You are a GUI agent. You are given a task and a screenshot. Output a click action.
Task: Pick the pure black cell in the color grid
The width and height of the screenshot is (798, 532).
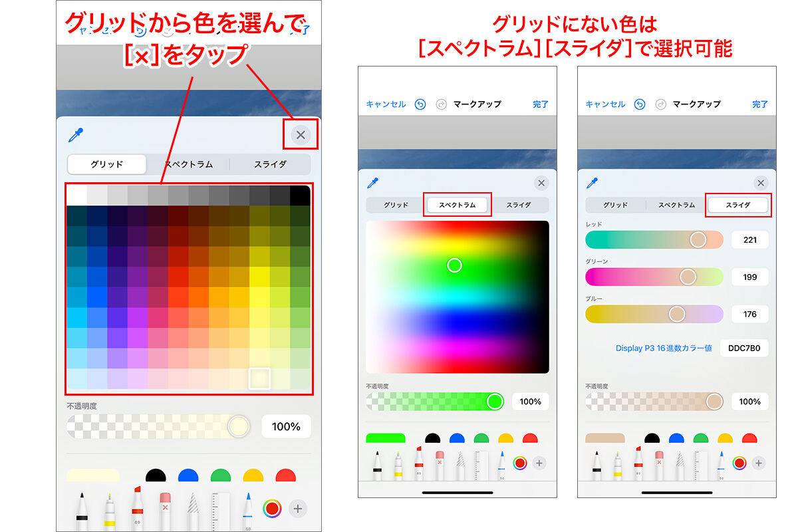tap(300, 195)
